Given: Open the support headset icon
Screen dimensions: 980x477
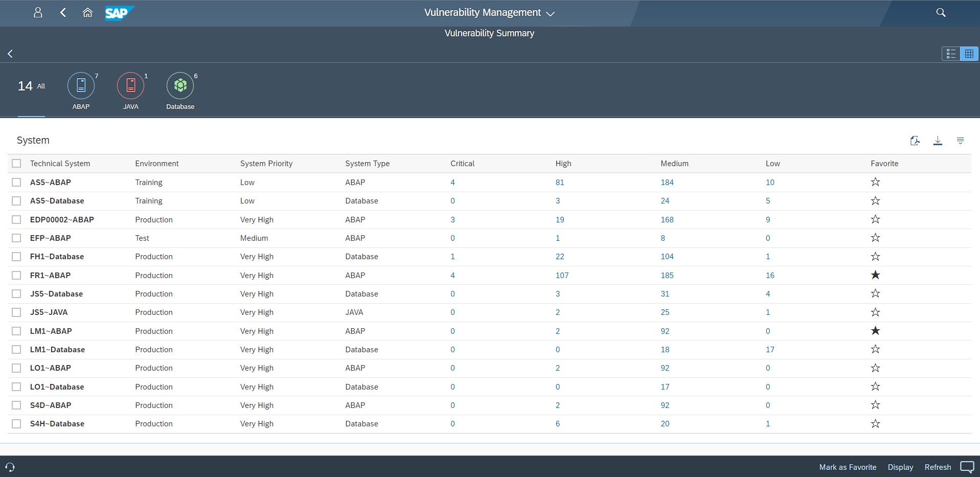Looking at the screenshot, I should (10, 467).
